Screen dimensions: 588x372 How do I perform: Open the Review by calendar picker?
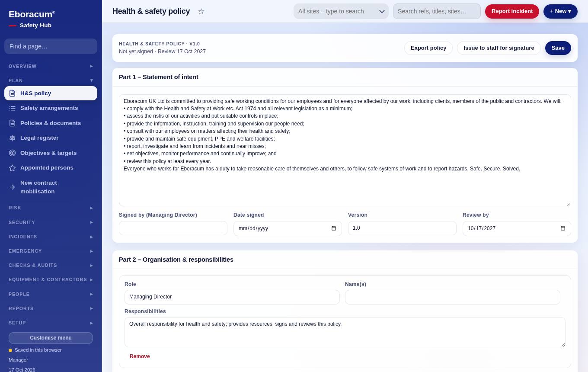click(563, 228)
